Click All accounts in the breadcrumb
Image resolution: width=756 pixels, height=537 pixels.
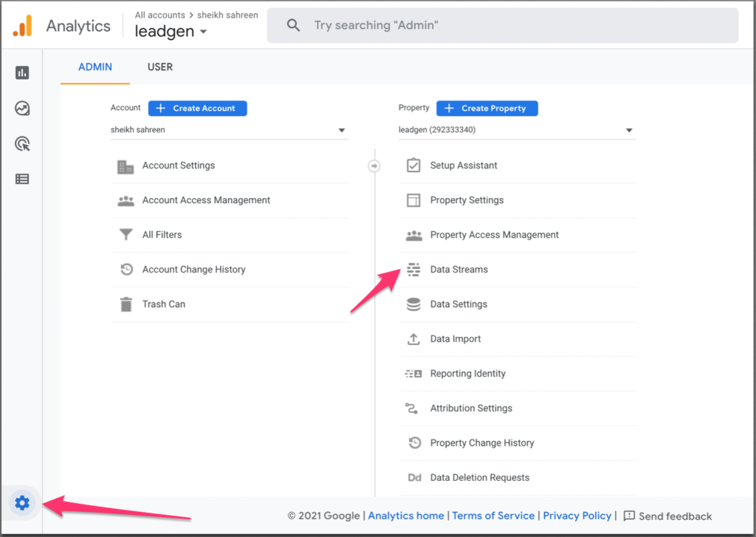(159, 15)
